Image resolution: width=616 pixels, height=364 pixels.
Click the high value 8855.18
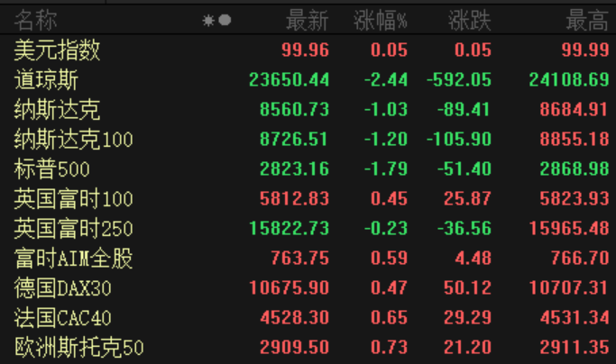click(575, 140)
